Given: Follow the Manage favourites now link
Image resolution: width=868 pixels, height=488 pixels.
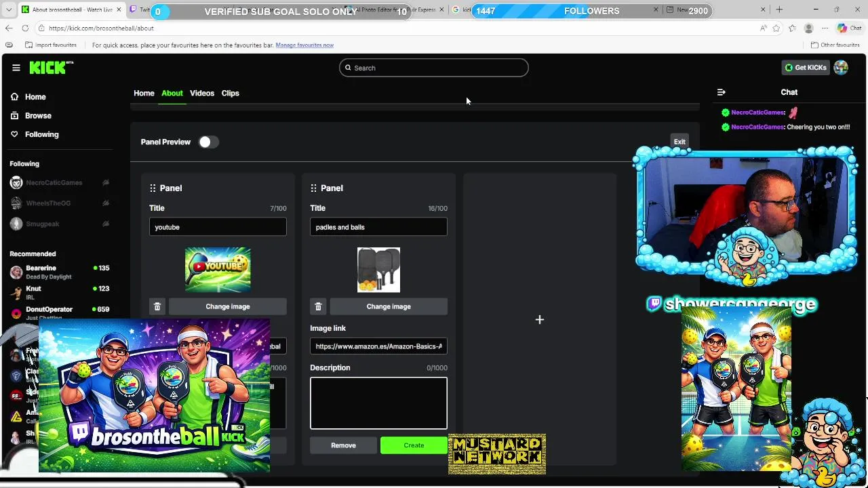Looking at the screenshot, I should tap(304, 45).
